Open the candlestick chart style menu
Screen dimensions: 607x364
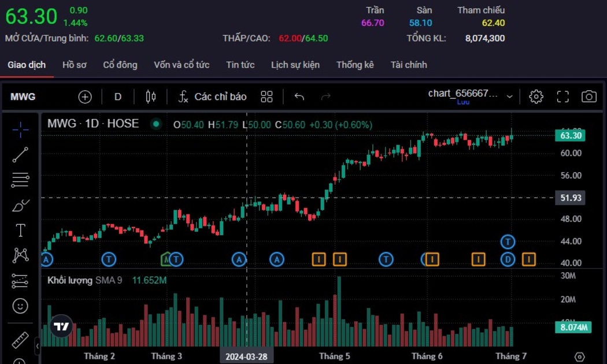[x=151, y=96]
